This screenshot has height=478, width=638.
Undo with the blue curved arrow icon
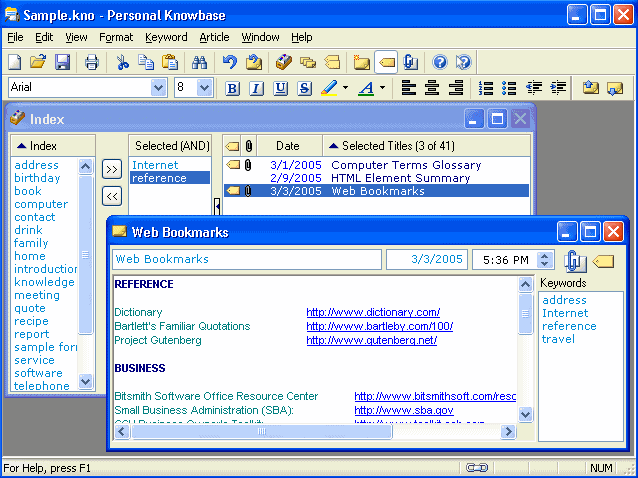tap(230, 62)
